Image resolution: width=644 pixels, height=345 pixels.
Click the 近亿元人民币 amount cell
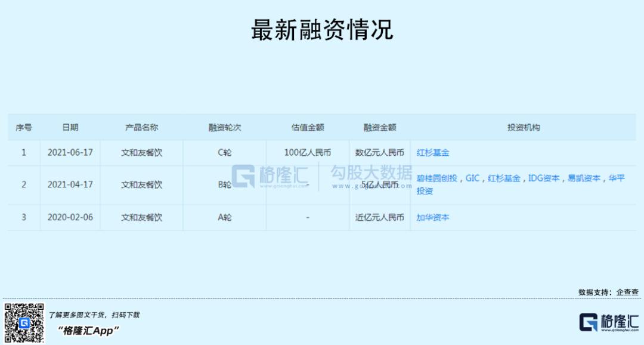coord(379,217)
